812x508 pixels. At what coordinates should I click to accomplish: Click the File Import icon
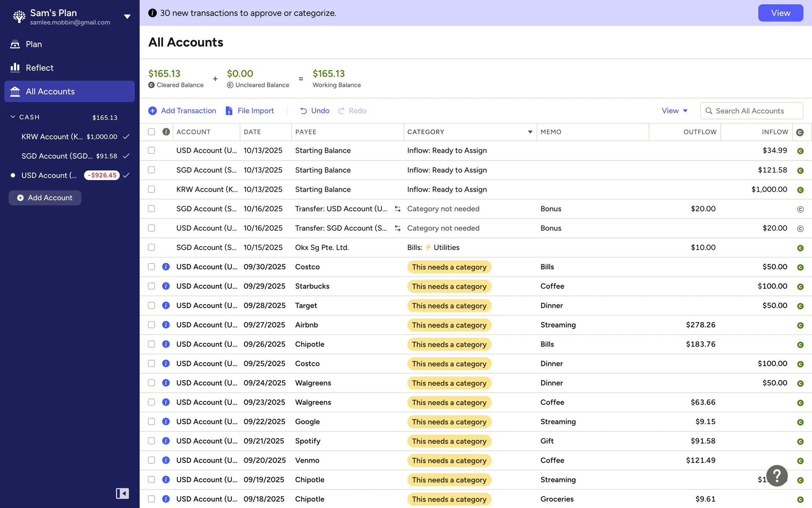(229, 110)
